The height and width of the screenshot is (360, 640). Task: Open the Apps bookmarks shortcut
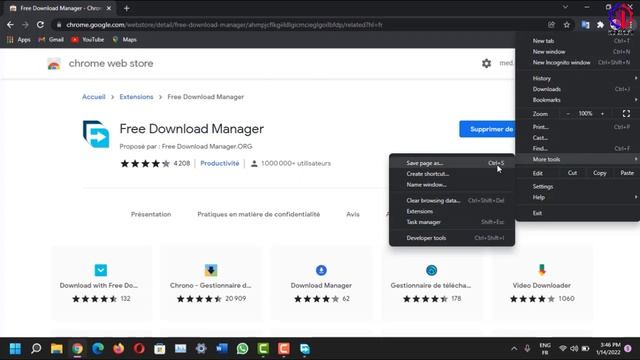coord(19,40)
